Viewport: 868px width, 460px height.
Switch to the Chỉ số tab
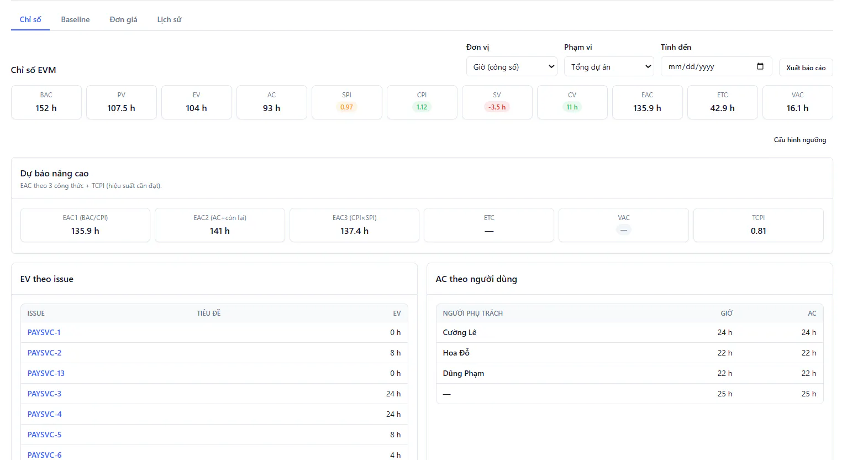(x=30, y=19)
